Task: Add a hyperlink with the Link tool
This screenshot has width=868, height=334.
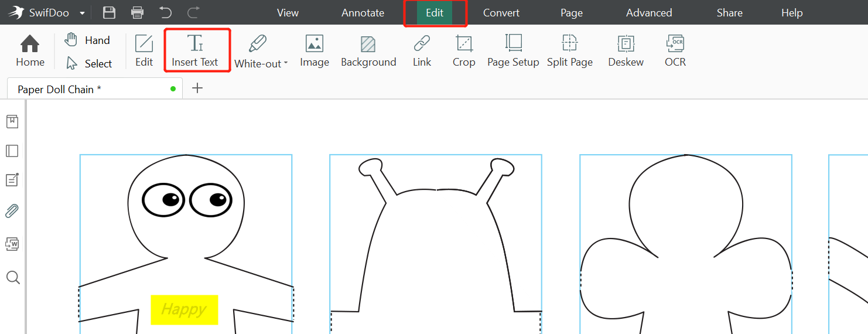Action: tap(422, 51)
